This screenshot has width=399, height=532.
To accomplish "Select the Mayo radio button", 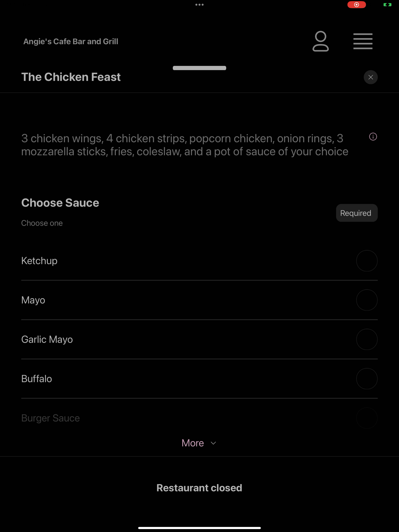I will click(367, 300).
